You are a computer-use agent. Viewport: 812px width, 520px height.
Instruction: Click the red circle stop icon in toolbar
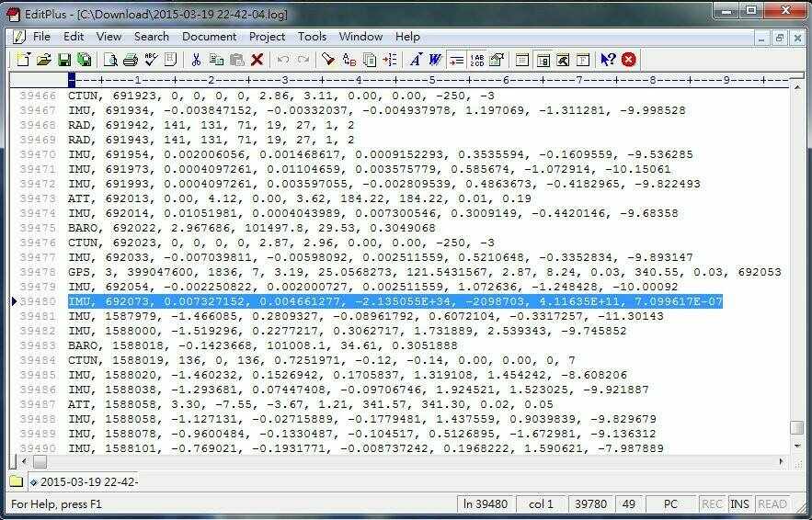pyautogui.click(x=629, y=60)
